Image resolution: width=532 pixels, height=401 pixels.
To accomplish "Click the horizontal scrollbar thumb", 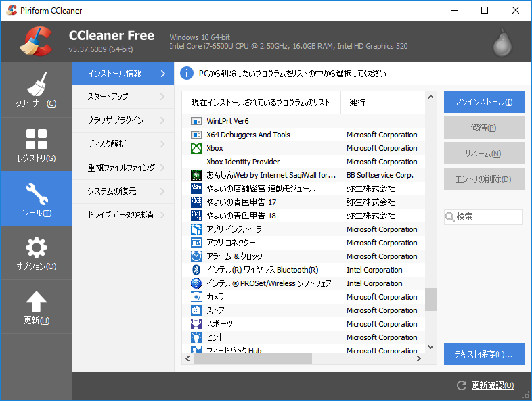I will pos(252,358).
